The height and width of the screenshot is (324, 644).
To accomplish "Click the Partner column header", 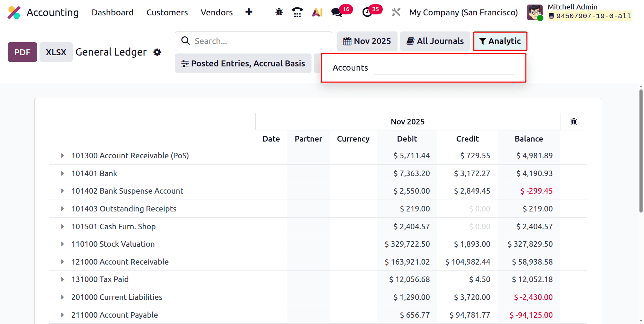I will click(308, 139).
